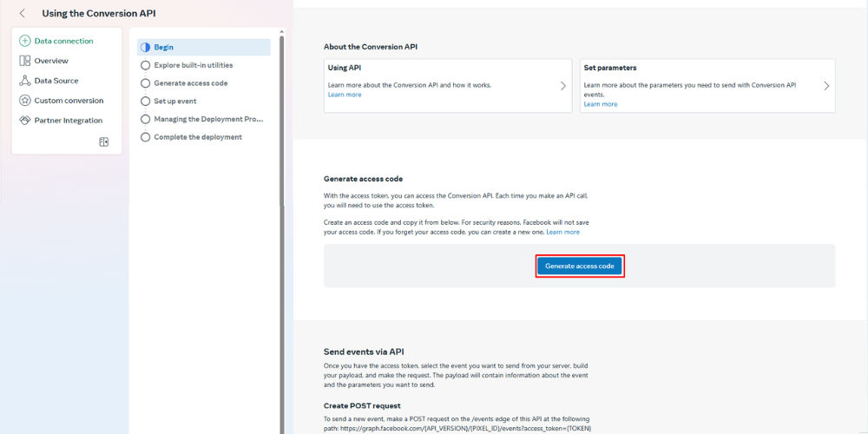Click the Data connection plus icon
Viewport: 868px width, 434px height.
(25, 41)
